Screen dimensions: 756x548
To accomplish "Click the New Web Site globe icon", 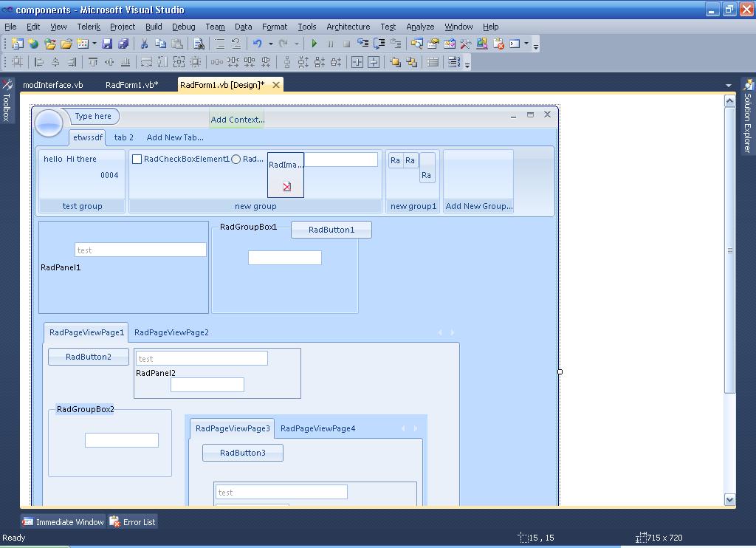I will point(33,44).
